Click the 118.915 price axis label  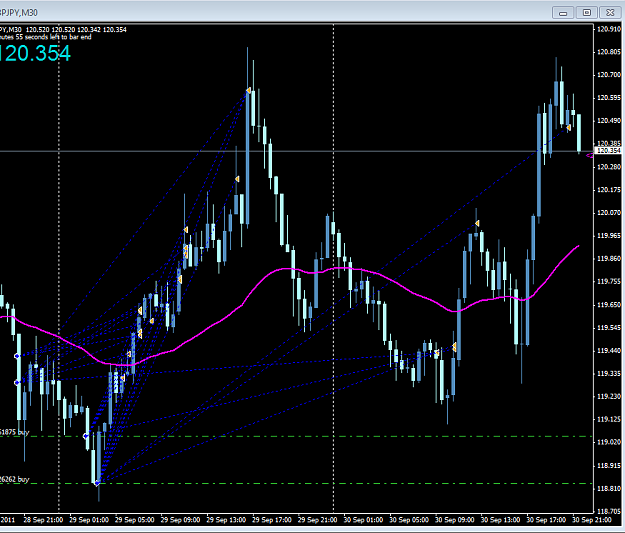[x=609, y=466]
